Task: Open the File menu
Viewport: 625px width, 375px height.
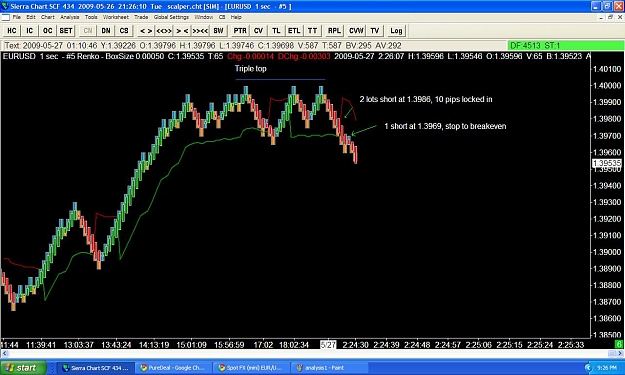Action: click(x=16, y=17)
